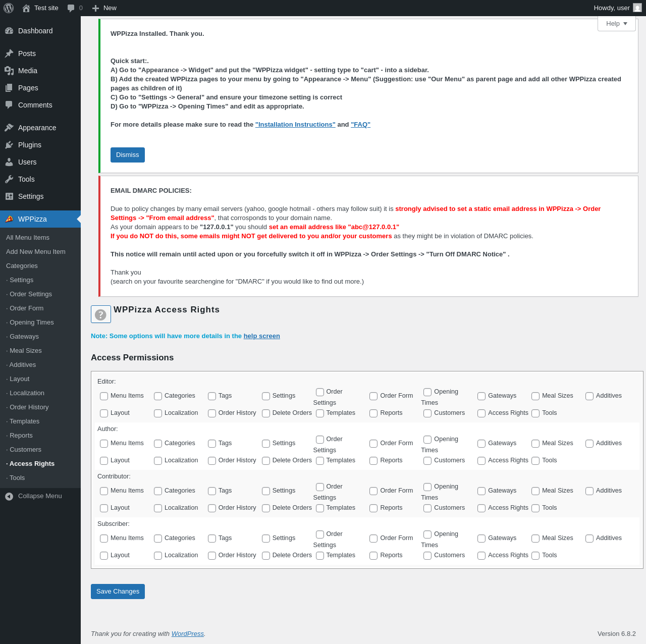The image size is (646, 644).
Task: Open the WordPress footer link
Action: click(188, 634)
